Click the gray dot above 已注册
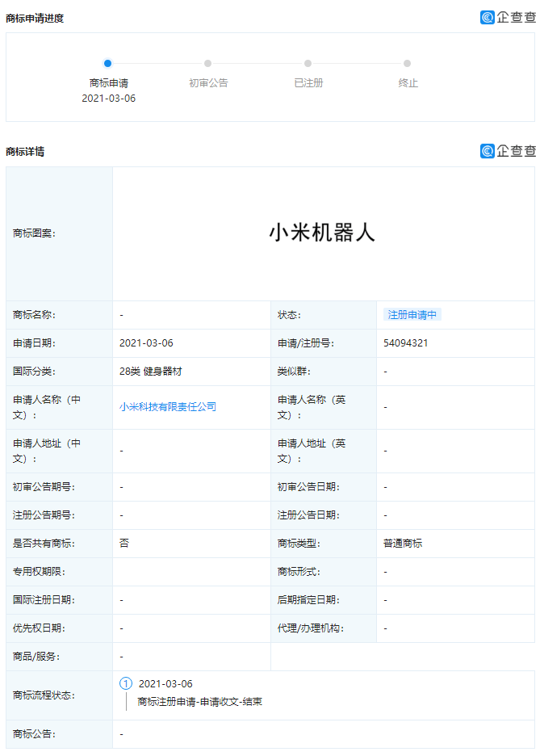The width and height of the screenshot is (540, 756). (308, 63)
